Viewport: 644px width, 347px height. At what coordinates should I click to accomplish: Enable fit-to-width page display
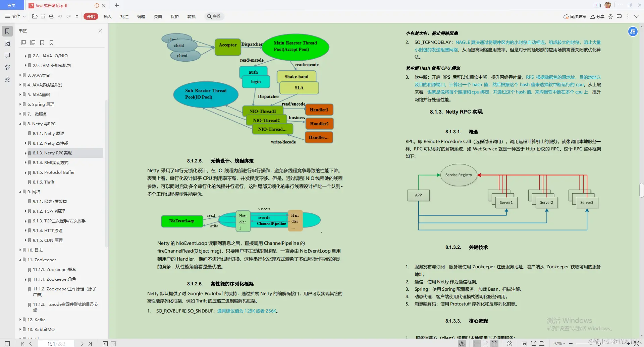pos(542,343)
